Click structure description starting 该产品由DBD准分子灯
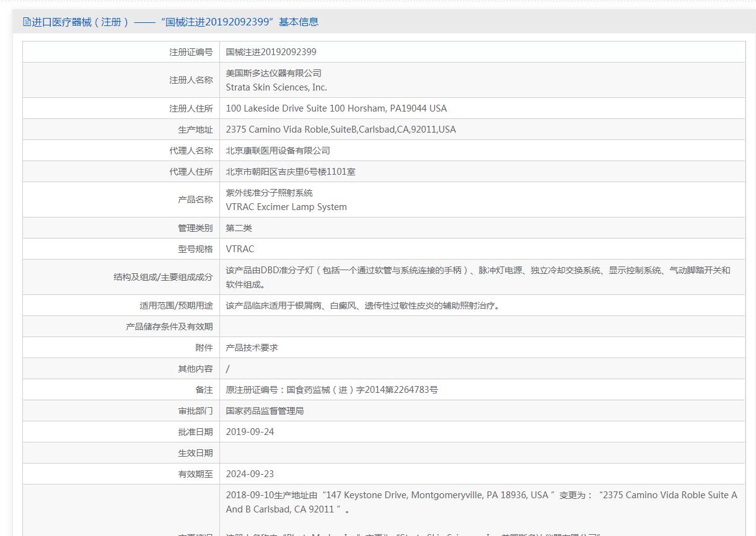The image size is (756, 536). click(478, 277)
